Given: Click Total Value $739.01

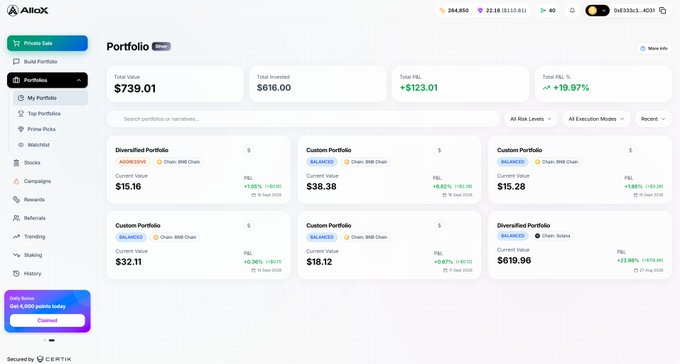Looking at the screenshot, I should coord(175,84).
